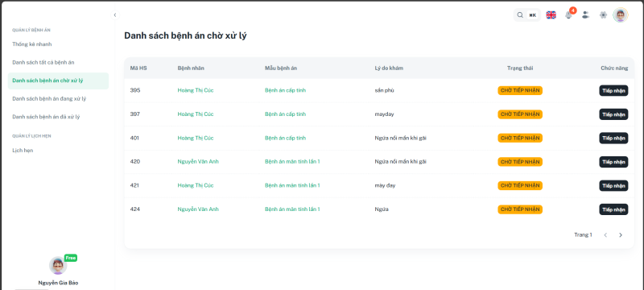Click the 'Trang 1' page indicator
The image size is (644, 290).
583,235
